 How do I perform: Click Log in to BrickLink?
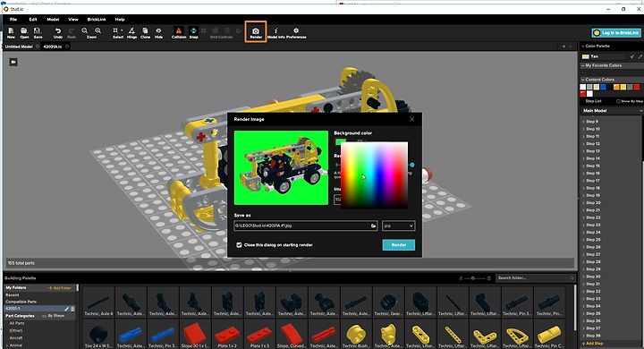(x=616, y=33)
